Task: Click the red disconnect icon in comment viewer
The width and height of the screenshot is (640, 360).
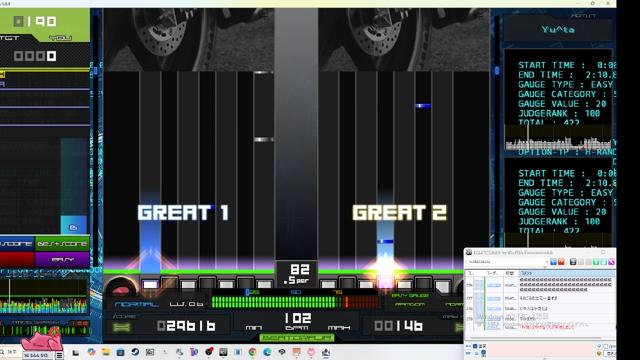Action: tap(561, 262)
